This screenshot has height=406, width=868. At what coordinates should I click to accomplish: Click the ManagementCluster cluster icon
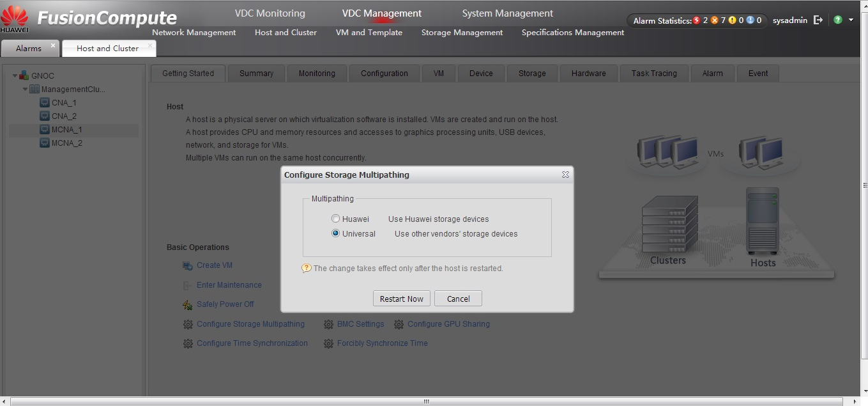pyautogui.click(x=34, y=90)
